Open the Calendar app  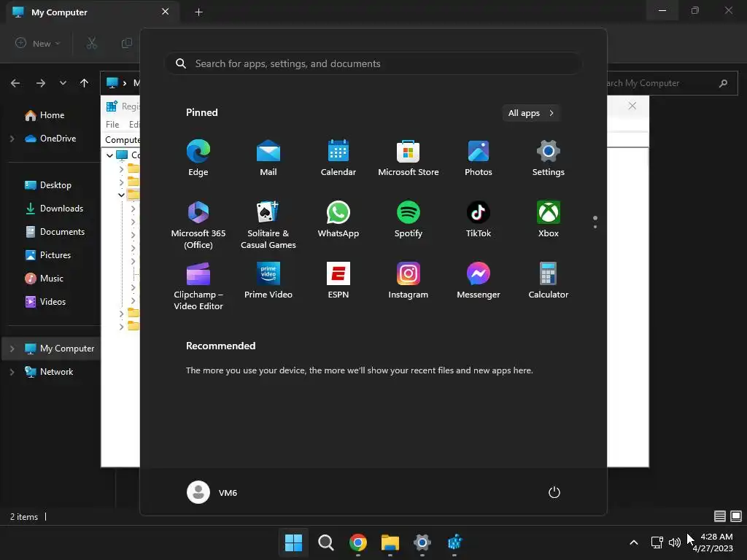point(338,158)
